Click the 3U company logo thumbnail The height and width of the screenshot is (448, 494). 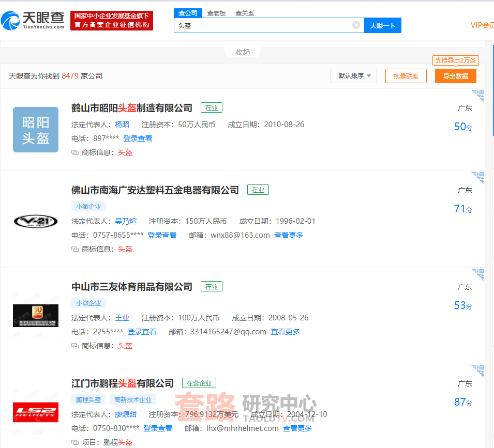pyautogui.click(x=36, y=316)
